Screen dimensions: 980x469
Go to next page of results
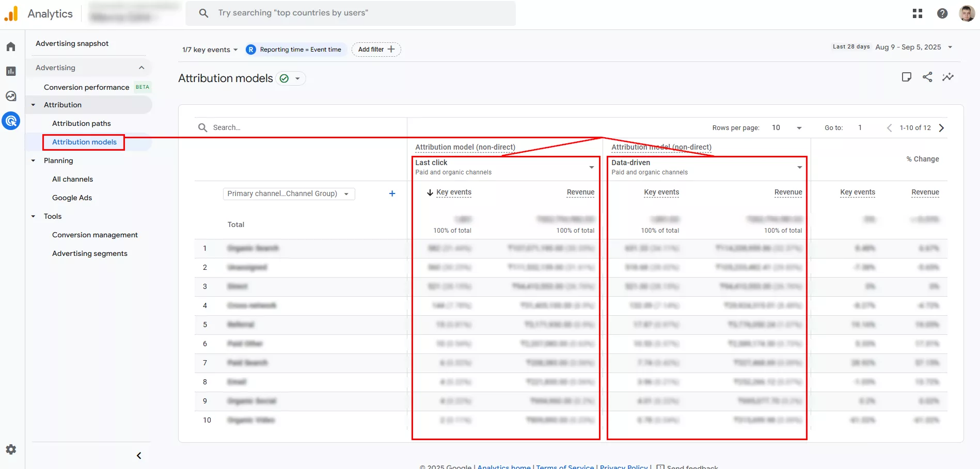click(x=941, y=128)
